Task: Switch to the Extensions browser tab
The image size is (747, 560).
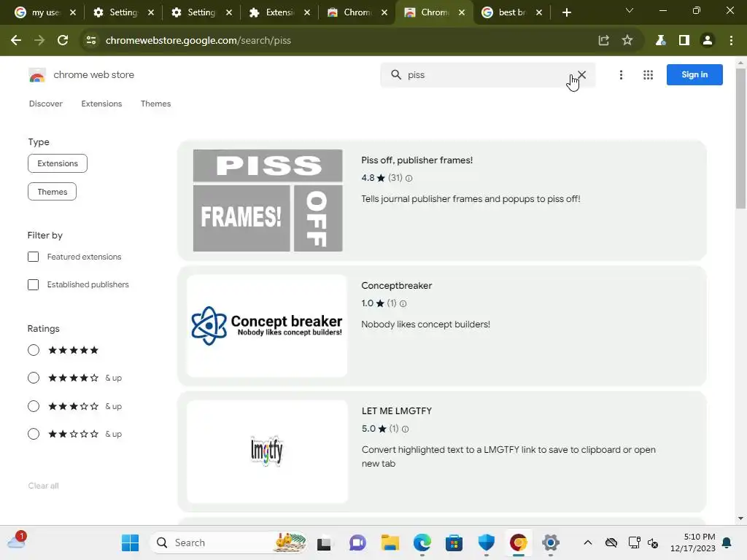Action: (279, 12)
